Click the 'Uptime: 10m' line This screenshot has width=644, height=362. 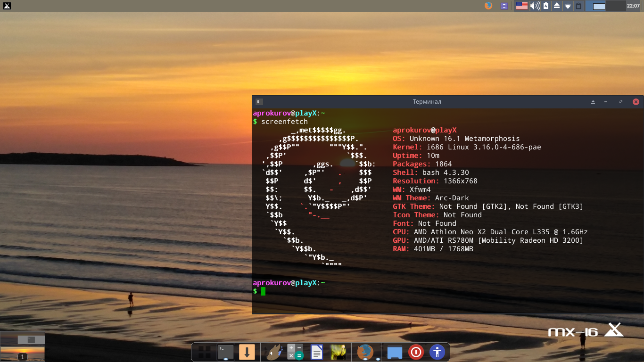(x=416, y=156)
